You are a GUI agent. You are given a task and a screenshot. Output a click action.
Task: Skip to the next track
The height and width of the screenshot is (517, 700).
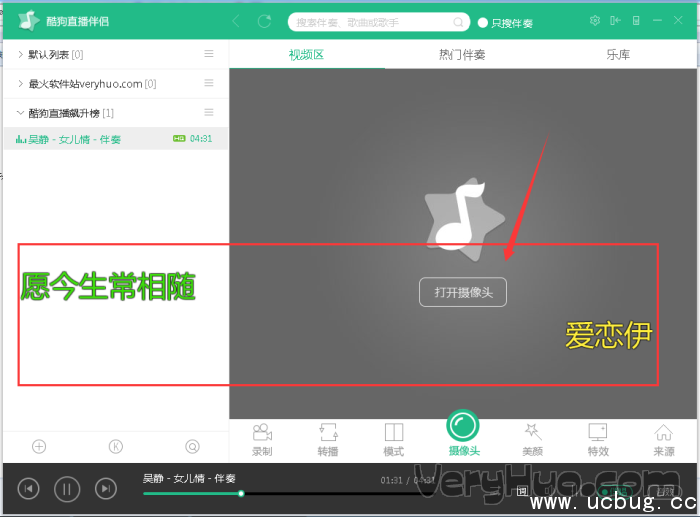click(105, 488)
